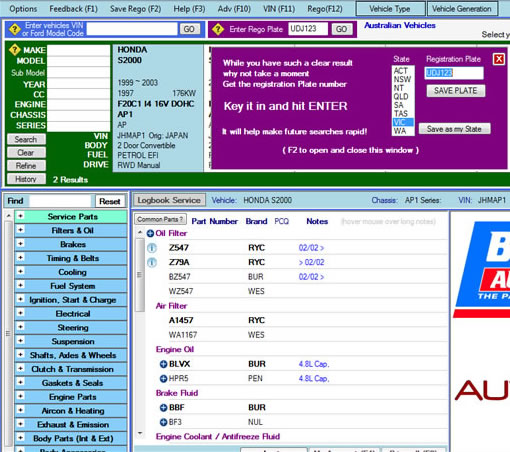Click the plus icon beside BF3 brake fluid
This screenshot has width=510, height=452.
[163, 422]
